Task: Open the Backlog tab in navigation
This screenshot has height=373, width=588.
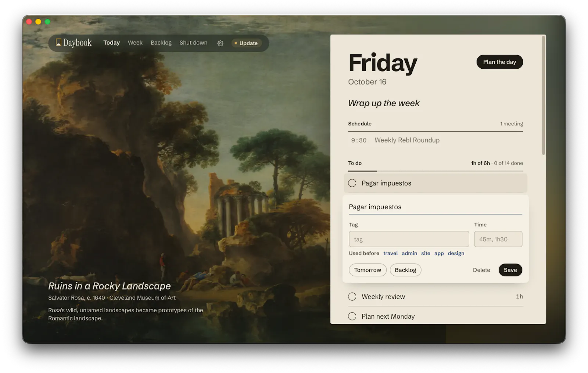Action: 161,43
